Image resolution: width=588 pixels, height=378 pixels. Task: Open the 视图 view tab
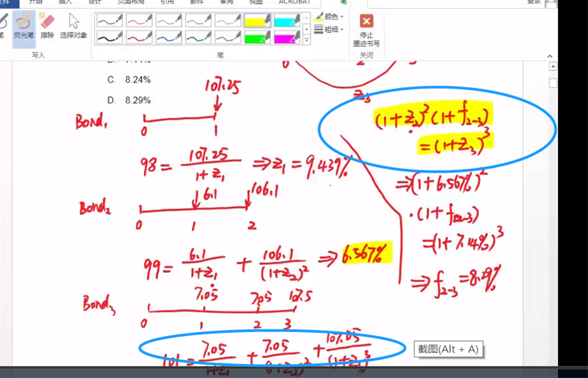pyautogui.click(x=256, y=2)
